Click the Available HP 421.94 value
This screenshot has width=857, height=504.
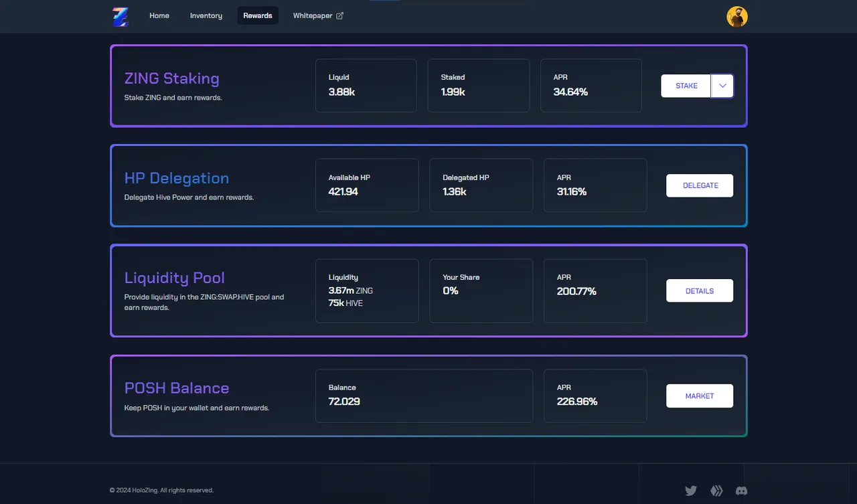[x=343, y=191]
